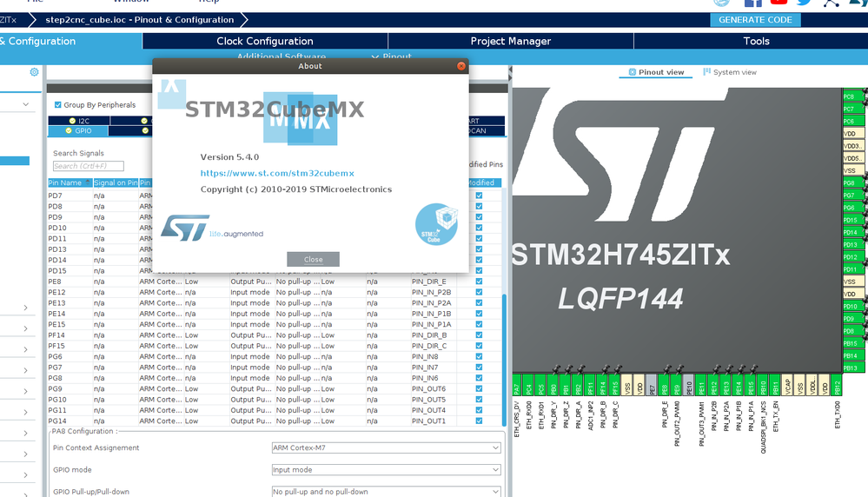Switch to Project Manager tab
This screenshot has width=868, height=497.
pyautogui.click(x=510, y=41)
